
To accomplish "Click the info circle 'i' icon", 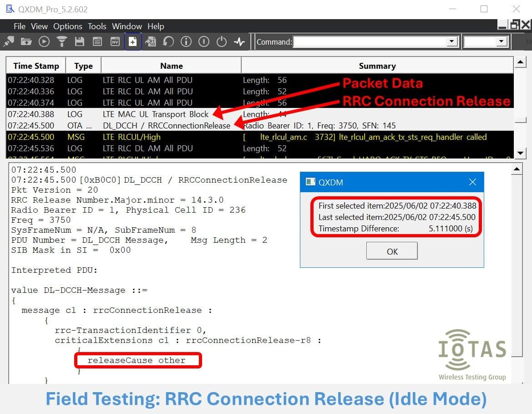I will pos(186,42).
